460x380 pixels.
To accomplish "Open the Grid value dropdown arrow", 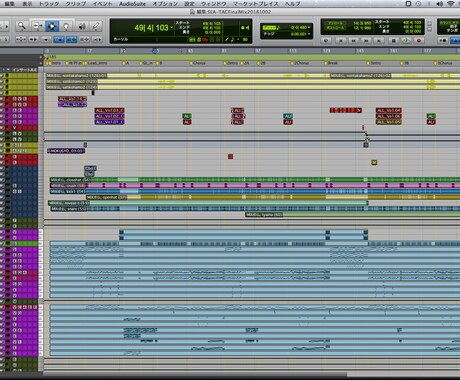I will click(x=309, y=27).
